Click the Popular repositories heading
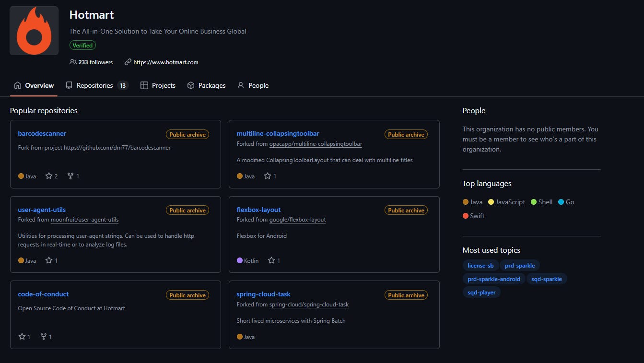The image size is (644, 363). pos(44,110)
